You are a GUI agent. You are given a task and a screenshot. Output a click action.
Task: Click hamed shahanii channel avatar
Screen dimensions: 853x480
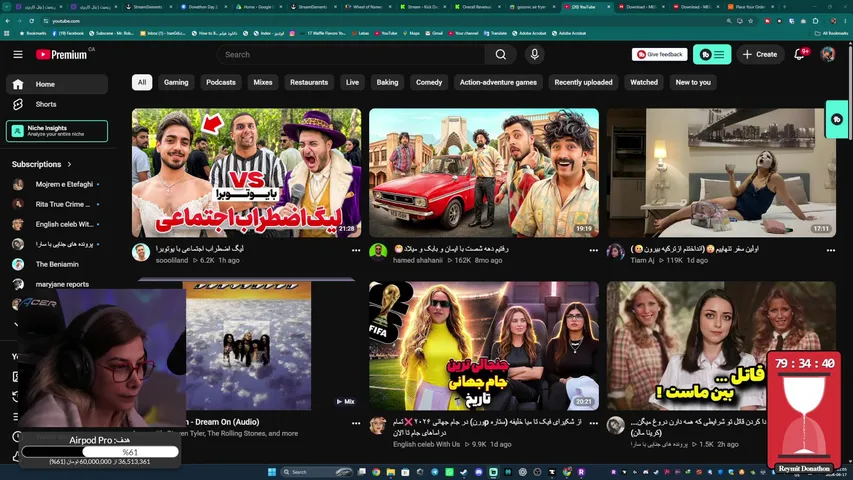click(378, 253)
